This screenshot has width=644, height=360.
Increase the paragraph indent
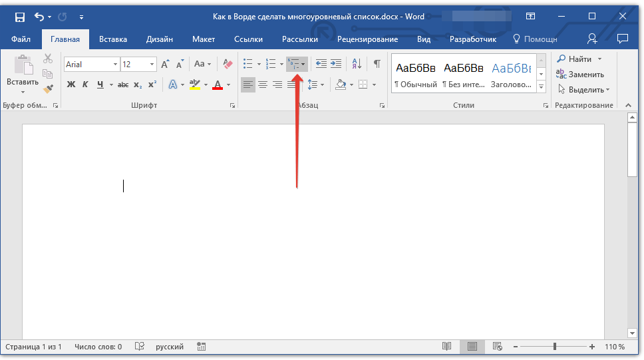pos(336,64)
